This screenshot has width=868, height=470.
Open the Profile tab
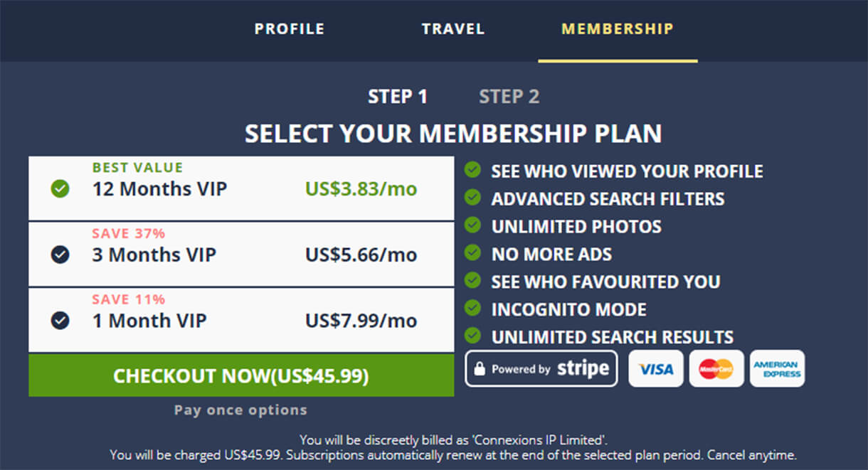point(290,29)
